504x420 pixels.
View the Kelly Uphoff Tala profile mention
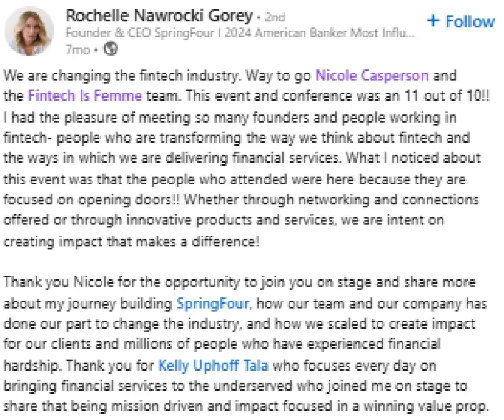coord(210,364)
